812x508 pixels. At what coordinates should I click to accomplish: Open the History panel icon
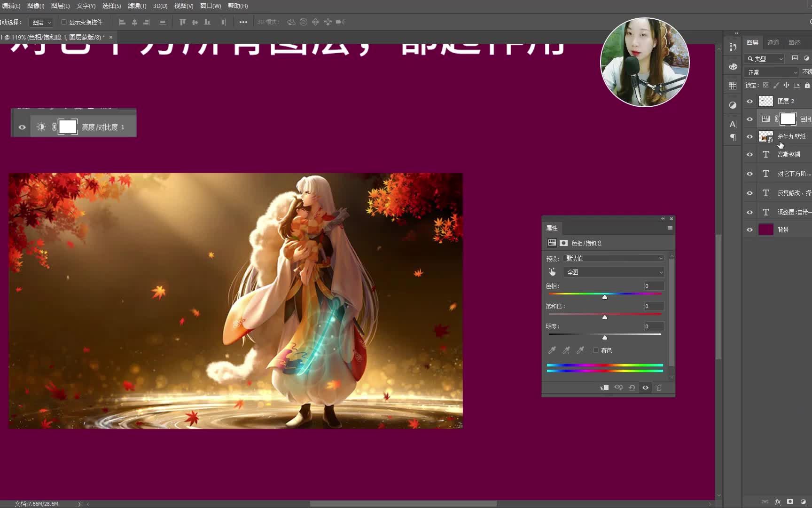(x=733, y=47)
